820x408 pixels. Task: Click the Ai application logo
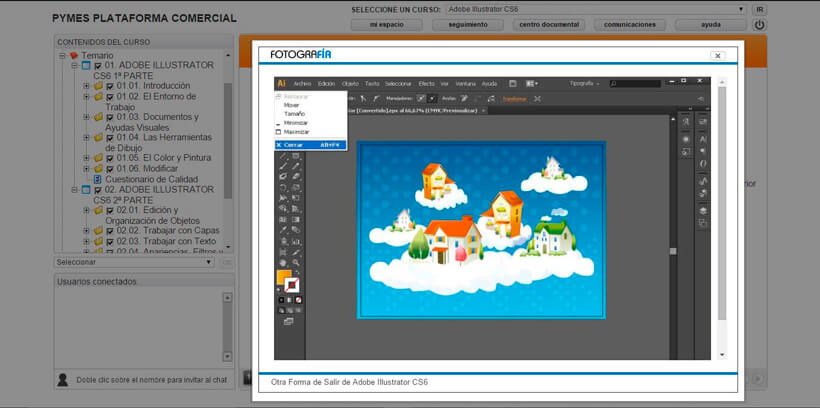[281, 84]
